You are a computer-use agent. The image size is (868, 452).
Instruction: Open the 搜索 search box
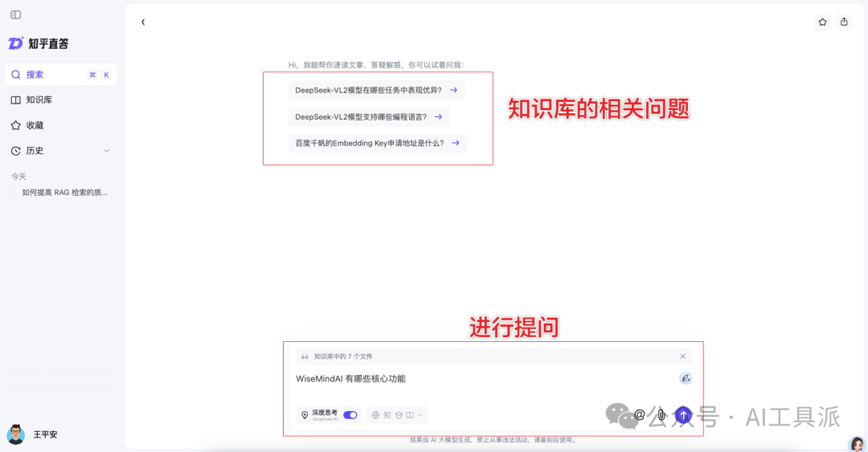[x=60, y=75]
